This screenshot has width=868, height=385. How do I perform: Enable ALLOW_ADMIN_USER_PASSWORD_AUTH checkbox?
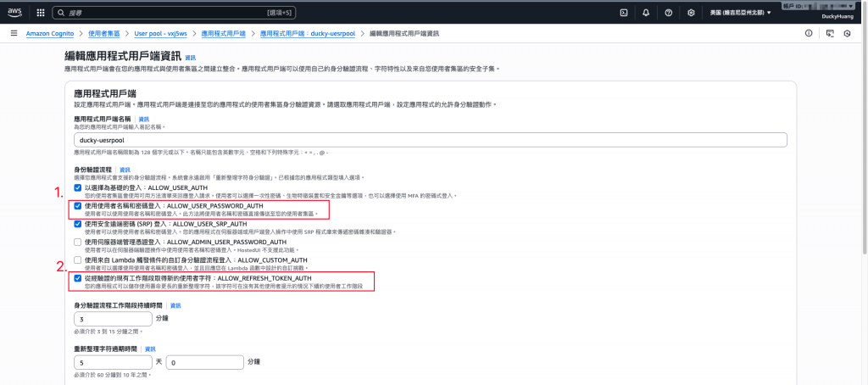[77, 242]
